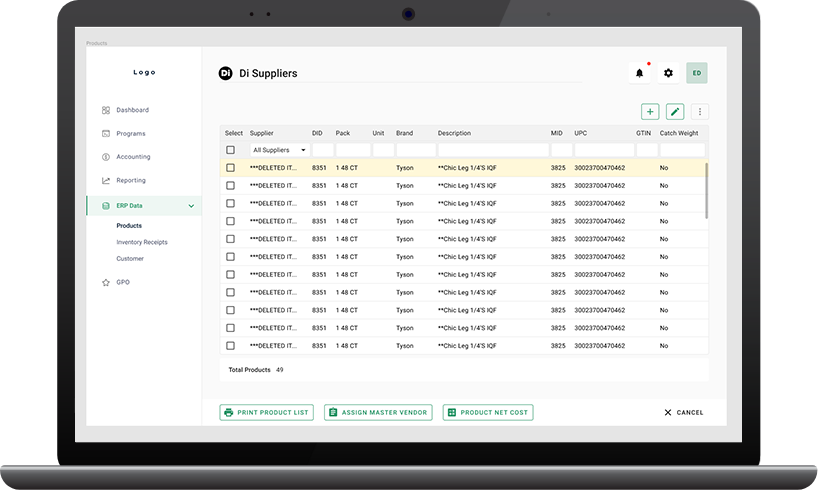Click the ED user avatar

pos(696,73)
